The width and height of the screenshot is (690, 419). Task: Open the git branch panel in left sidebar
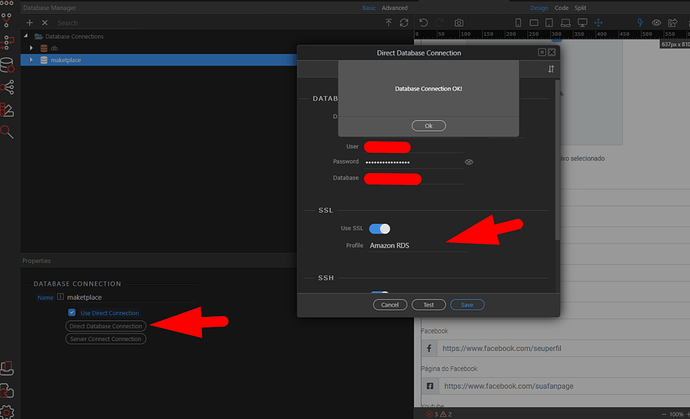click(x=7, y=20)
